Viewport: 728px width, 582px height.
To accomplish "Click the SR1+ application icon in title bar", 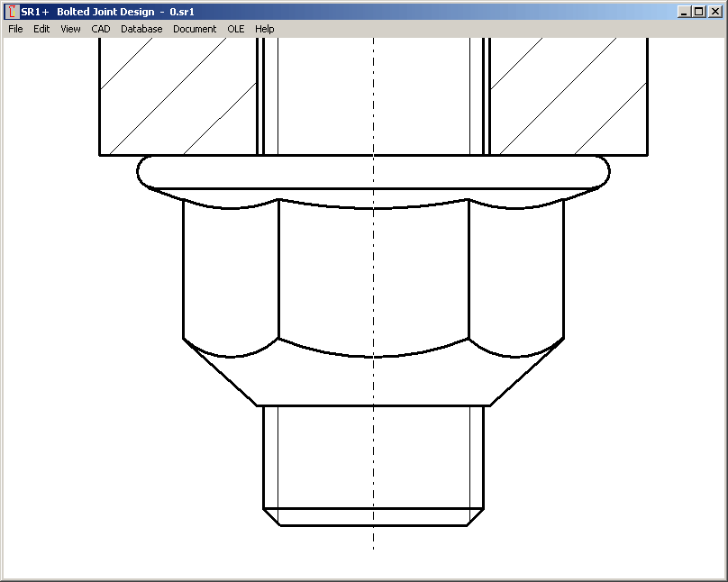I will pyautogui.click(x=12, y=12).
